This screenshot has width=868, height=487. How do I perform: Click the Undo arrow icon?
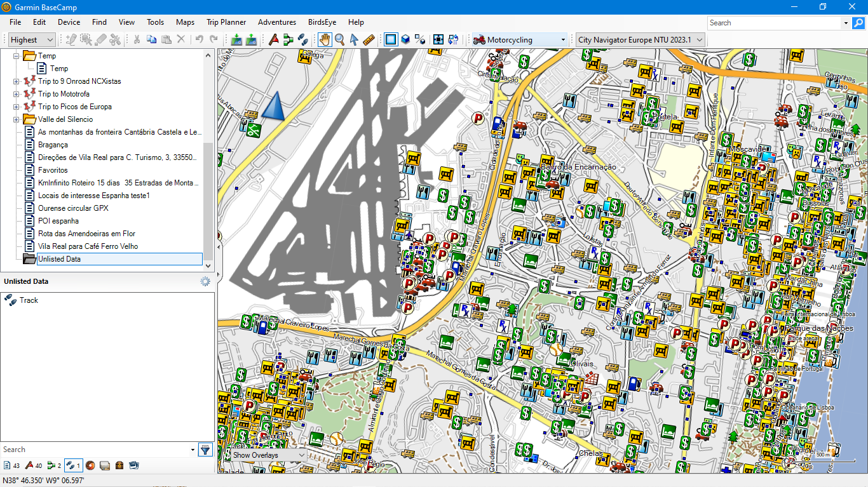199,39
